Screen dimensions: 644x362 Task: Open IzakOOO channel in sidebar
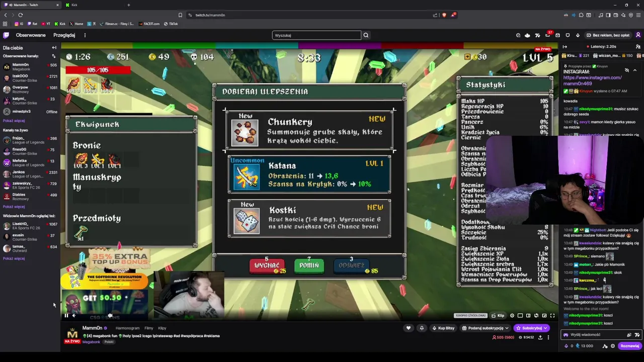pyautogui.click(x=29, y=78)
